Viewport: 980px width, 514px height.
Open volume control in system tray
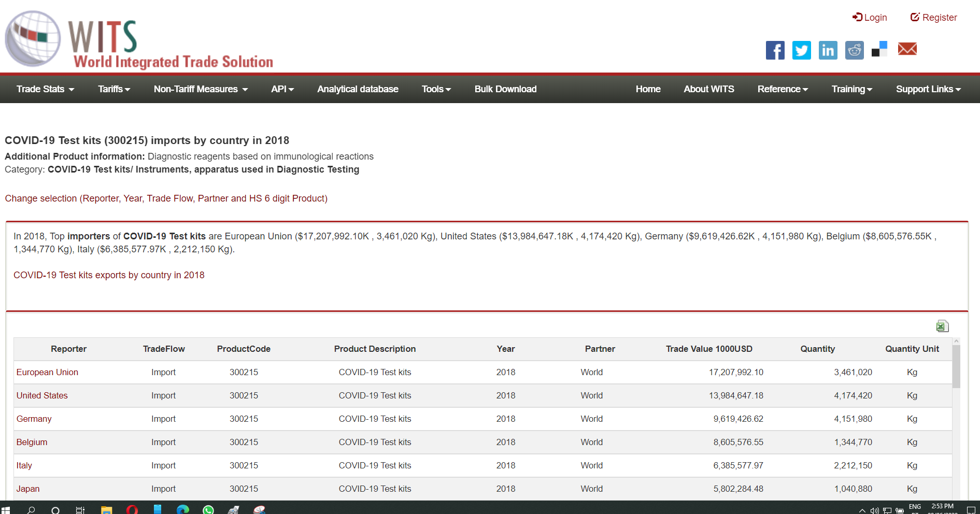coord(875,510)
